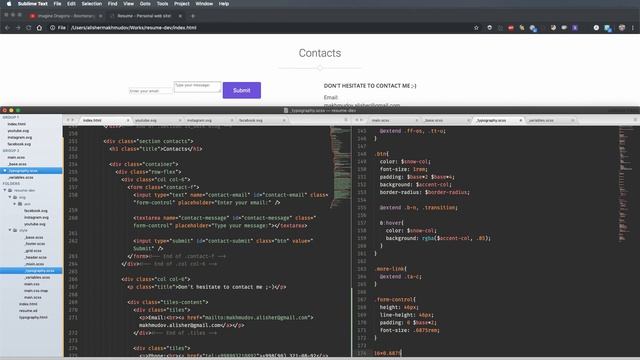Open a new browser tab

click(x=193, y=16)
